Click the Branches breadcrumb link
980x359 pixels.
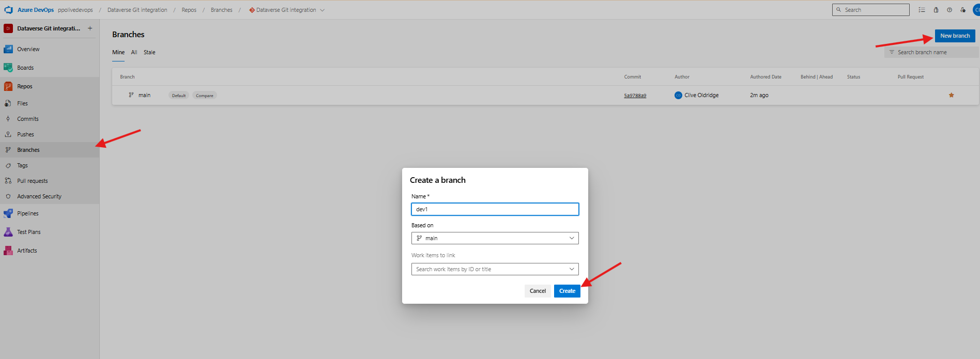(221, 10)
